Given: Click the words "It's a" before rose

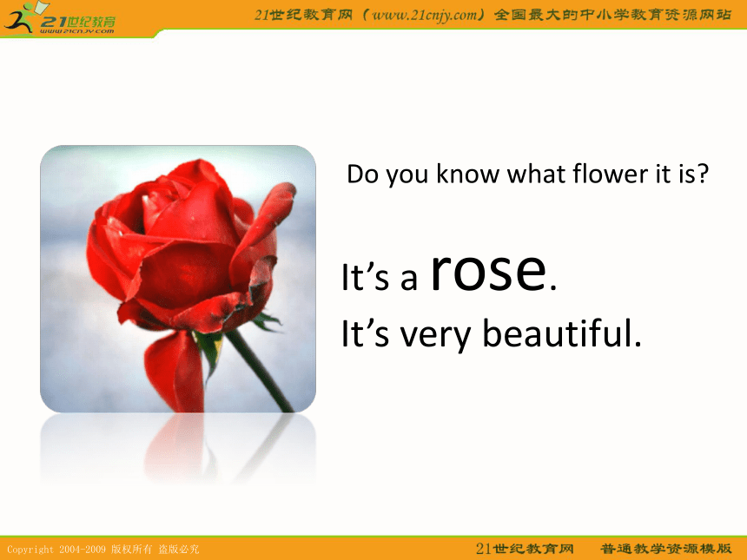Looking at the screenshot, I should click(380, 278).
